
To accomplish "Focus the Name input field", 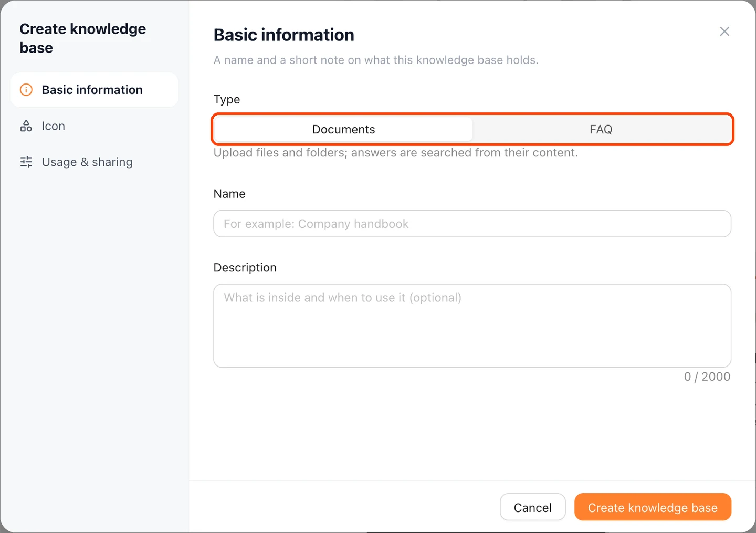I will coord(472,224).
